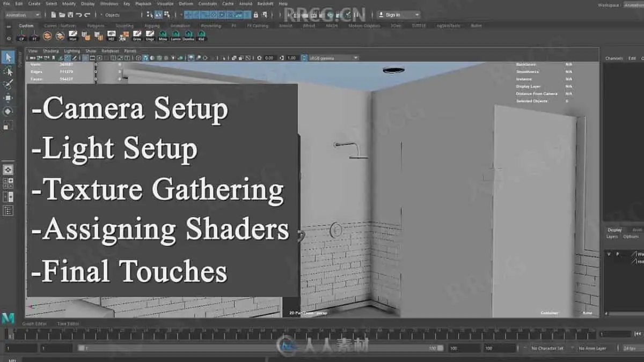
Task: Click the CP shelf button
Action: (x=21, y=36)
